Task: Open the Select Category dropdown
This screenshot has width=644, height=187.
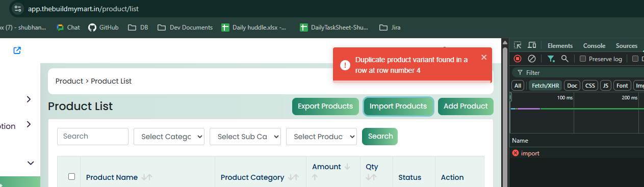Action: [169, 137]
